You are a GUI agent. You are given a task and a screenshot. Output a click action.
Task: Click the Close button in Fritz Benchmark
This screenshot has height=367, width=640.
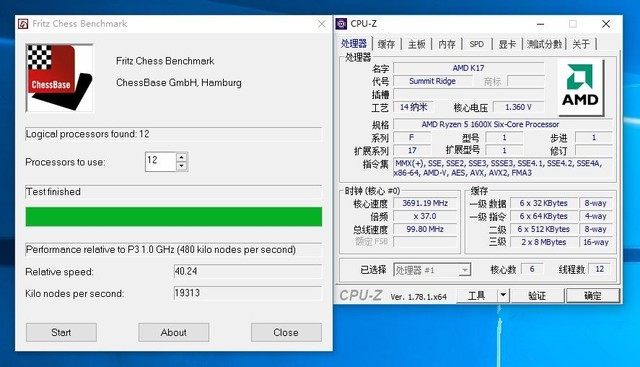click(286, 332)
